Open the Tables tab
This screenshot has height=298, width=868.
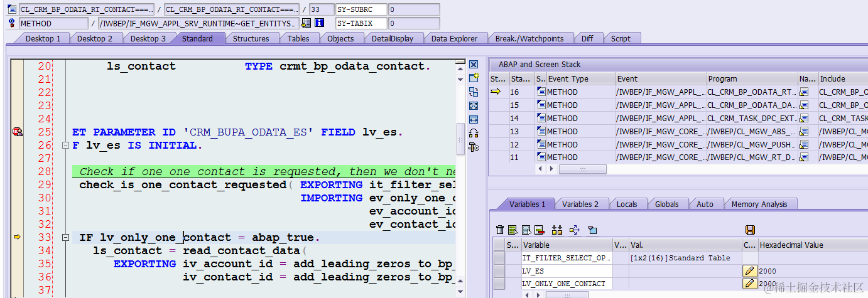(298, 38)
